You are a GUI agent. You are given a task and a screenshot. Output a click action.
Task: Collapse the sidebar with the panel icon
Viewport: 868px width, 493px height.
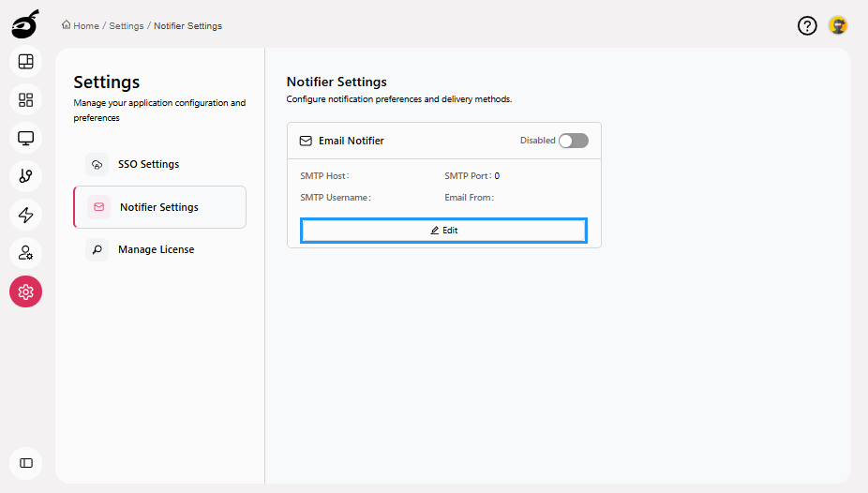26,463
